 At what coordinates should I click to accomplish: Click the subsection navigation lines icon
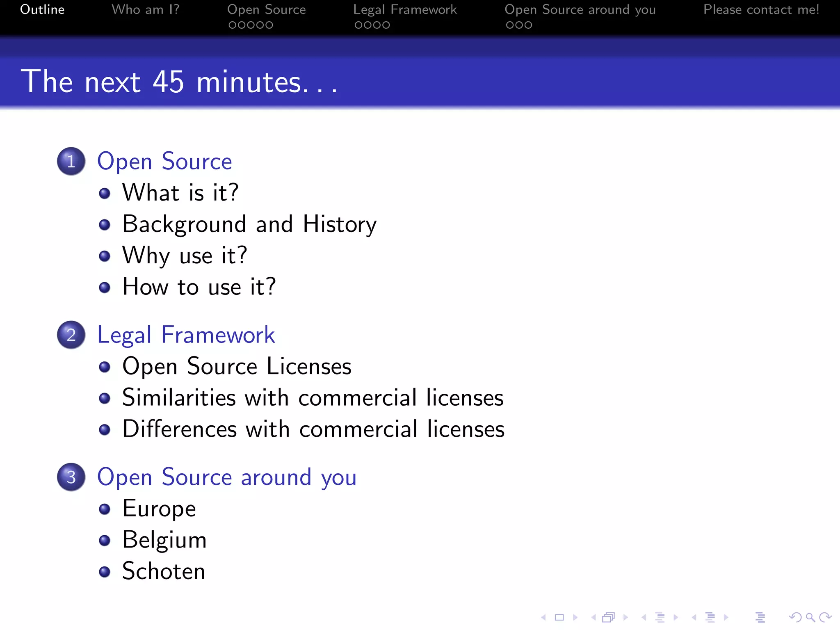[x=660, y=617]
